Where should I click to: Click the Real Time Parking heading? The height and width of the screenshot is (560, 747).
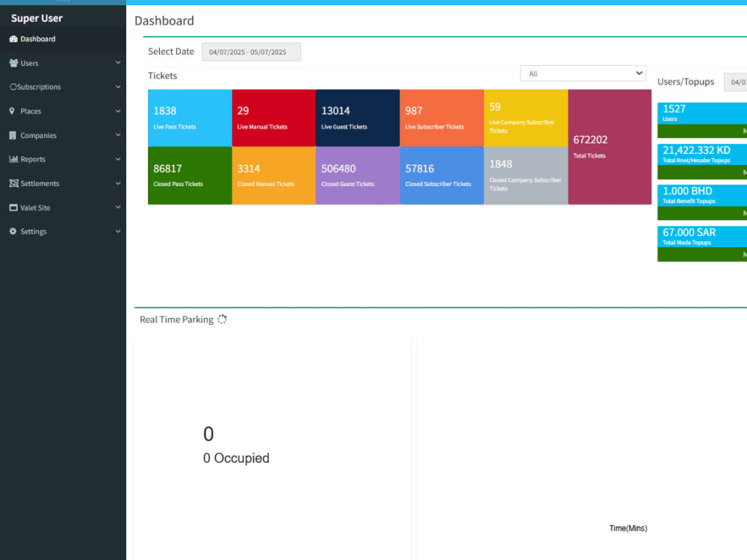coord(176,320)
